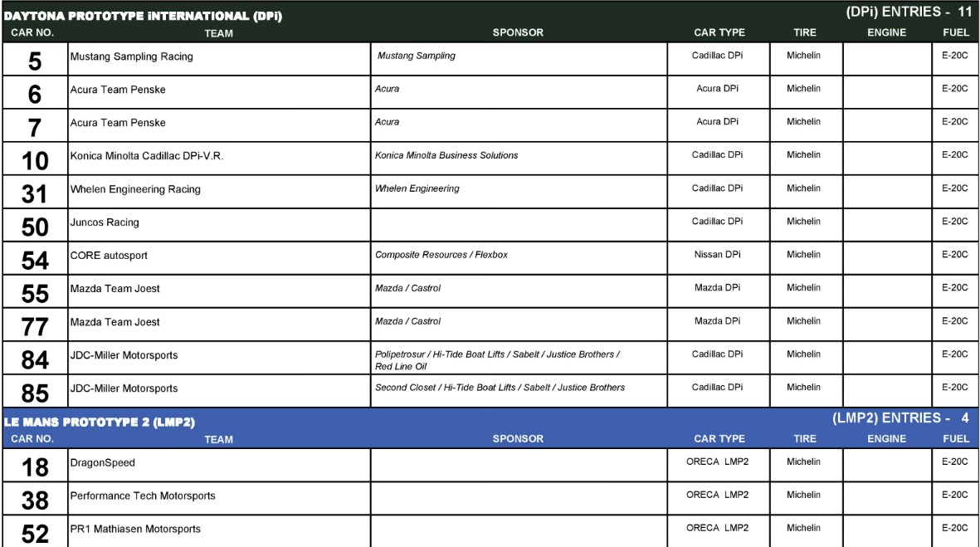Viewport: 980px width, 547px height.
Task: Click "Cadillac DPi" in car 5 row
Action: 718,55
